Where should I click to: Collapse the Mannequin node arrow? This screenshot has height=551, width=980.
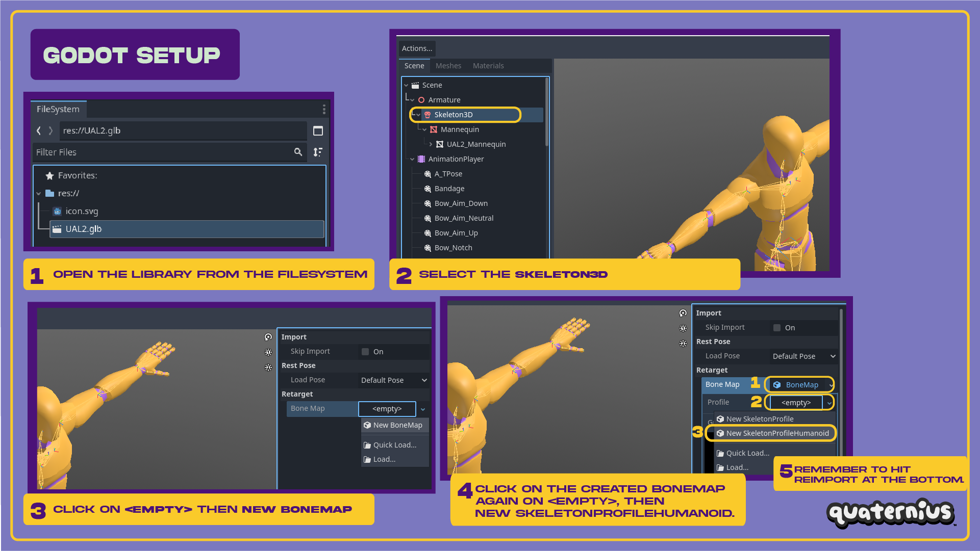pos(424,130)
